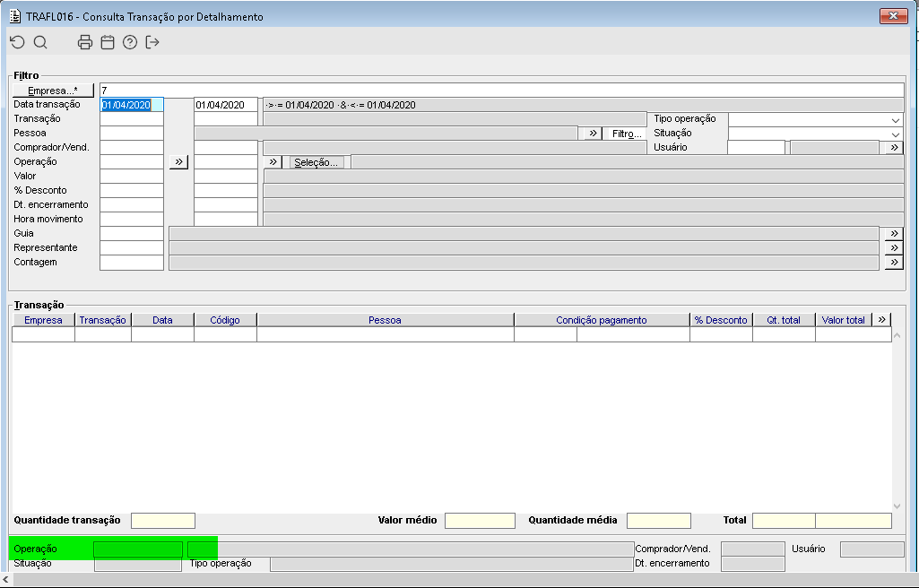Click the Valor total column header
The image size is (919, 588).
pos(844,320)
